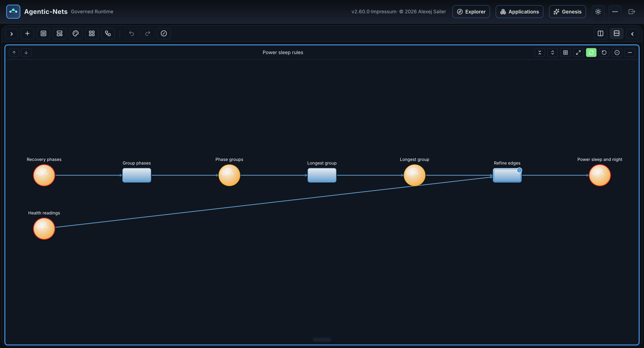Select the Longest group transition rectangle
The height and width of the screenshot is (348, 644).
click(x=322, y=175)
